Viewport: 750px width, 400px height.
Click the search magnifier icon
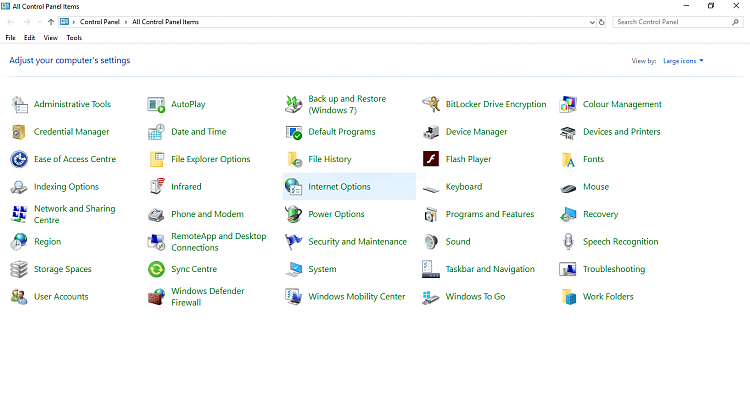click(x=735, y=22)
